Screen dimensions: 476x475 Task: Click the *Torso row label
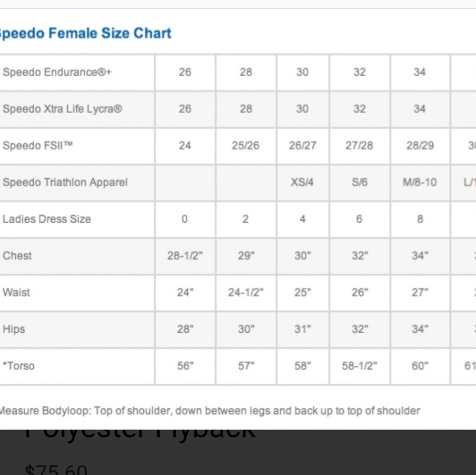(x=19, y=366)
